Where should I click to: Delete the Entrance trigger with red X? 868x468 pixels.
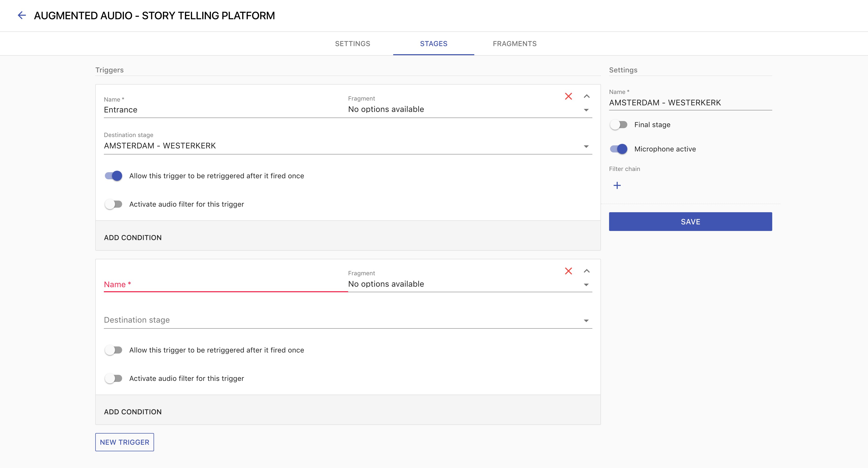point(569,96)
